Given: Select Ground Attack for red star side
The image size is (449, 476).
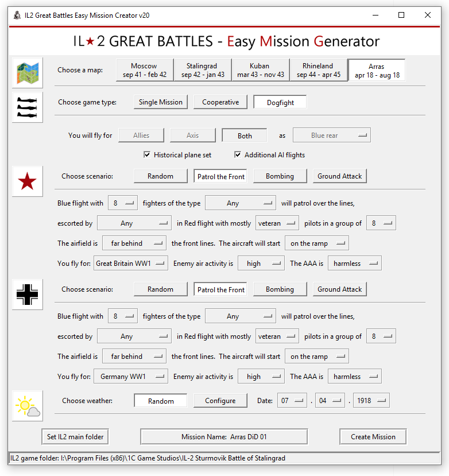Looking at the screenshot, I should click(x=340, y=176).
